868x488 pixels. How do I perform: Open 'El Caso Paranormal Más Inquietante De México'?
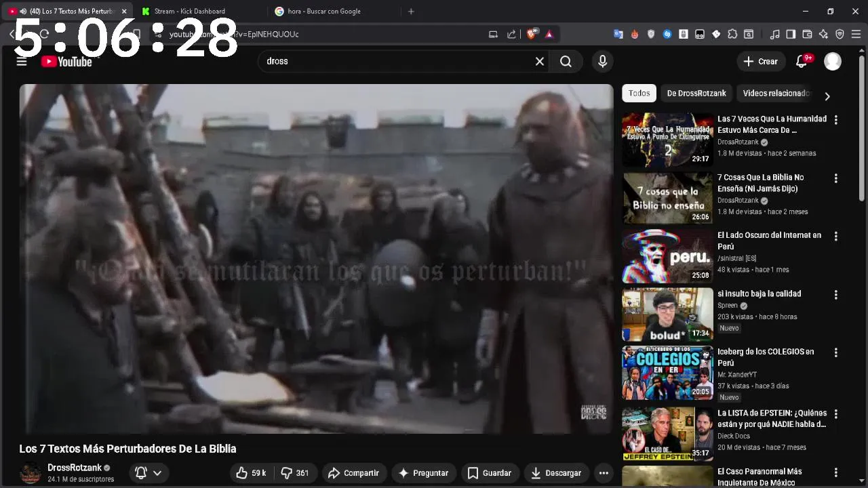pos(759,476)
